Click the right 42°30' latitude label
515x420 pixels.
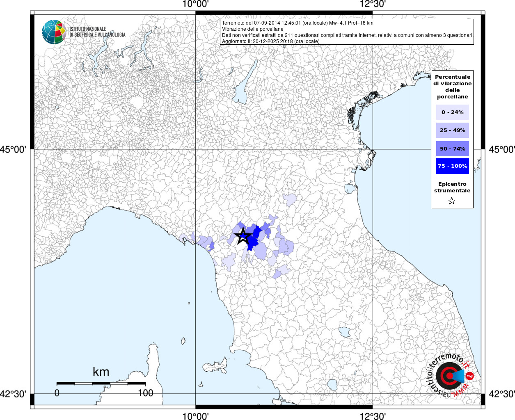tap(501, 394)
